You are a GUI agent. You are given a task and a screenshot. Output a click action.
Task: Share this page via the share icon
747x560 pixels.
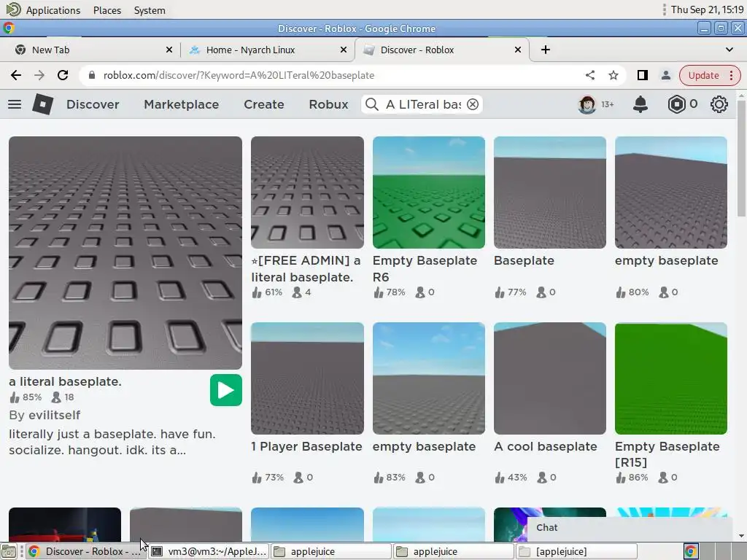589,75
